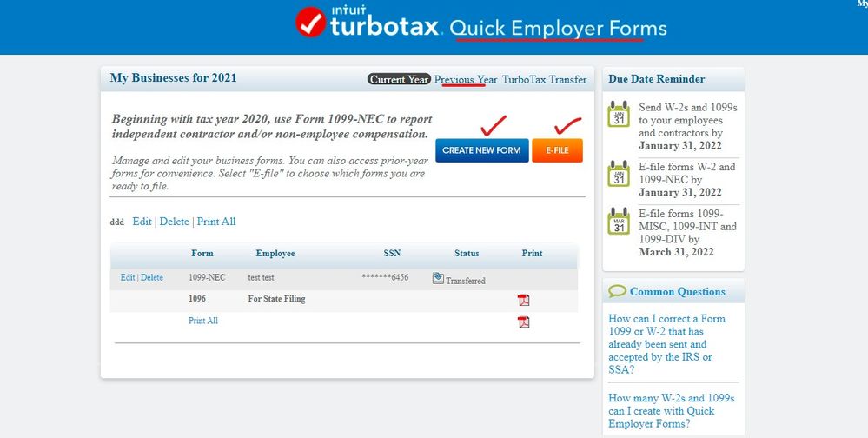Select the Current Year tab
Image resolution: width=868 pixels, height=438 pixels.
point(399,79)
